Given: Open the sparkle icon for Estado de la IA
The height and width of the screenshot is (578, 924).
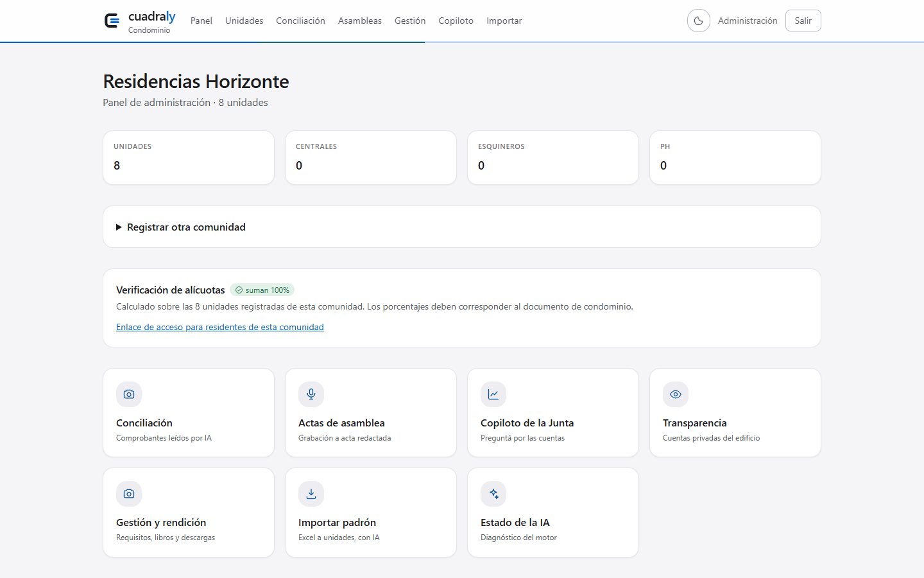Looking at the screenshot, I should point(493,494).
